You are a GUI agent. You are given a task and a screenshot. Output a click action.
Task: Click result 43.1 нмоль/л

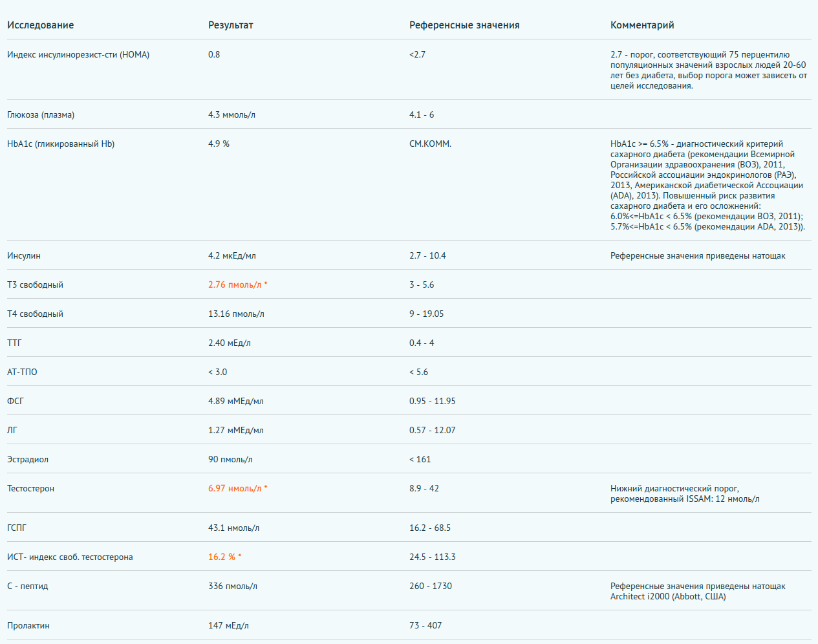coord(233,528)
